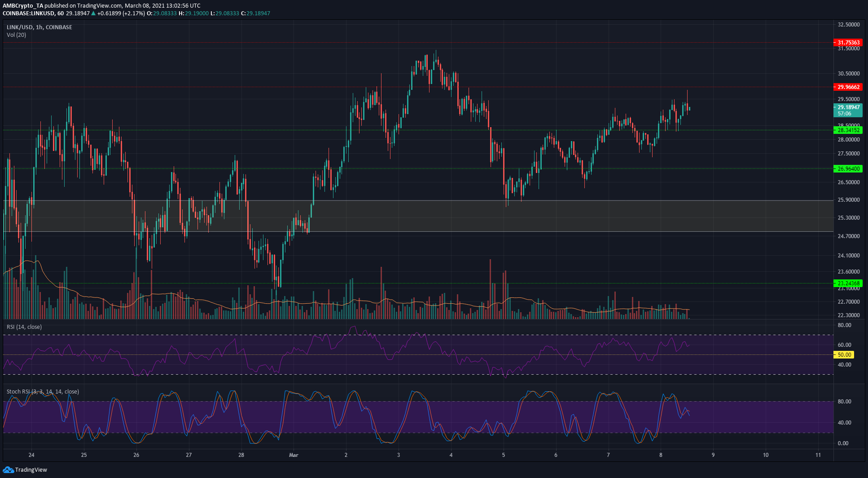The image size is (868, 478).
Task: Click date label 8 on time axis
Action: [661, 455]
